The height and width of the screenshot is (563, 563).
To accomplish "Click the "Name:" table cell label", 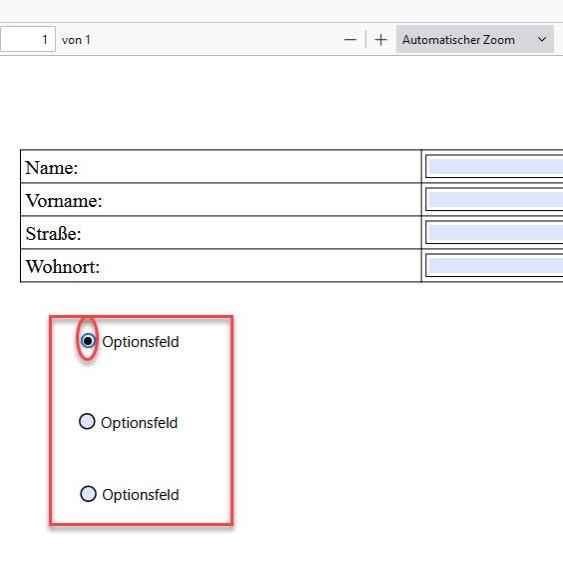I will (52, 168).
